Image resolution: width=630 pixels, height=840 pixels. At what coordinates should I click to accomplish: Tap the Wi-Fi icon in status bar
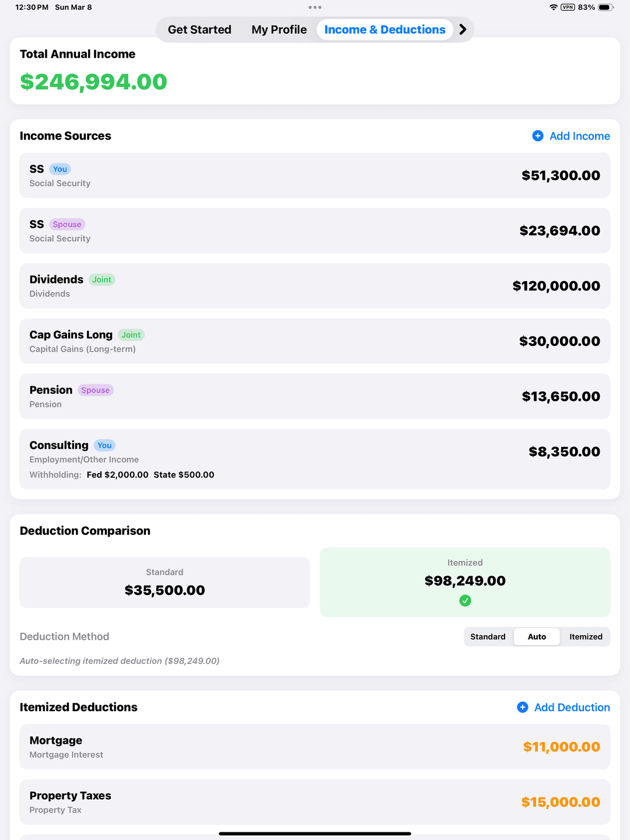click(x=554, y=8)
